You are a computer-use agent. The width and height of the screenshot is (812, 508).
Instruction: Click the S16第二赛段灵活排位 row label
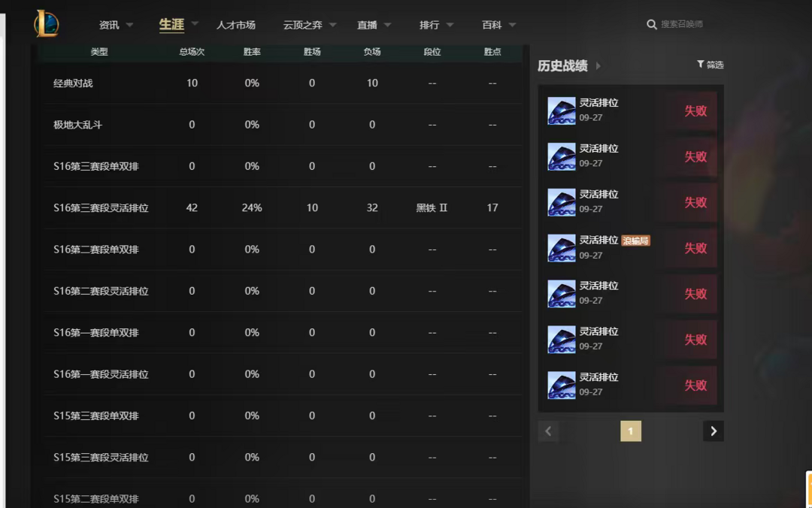pyautogui.click(x=101, y=291)
